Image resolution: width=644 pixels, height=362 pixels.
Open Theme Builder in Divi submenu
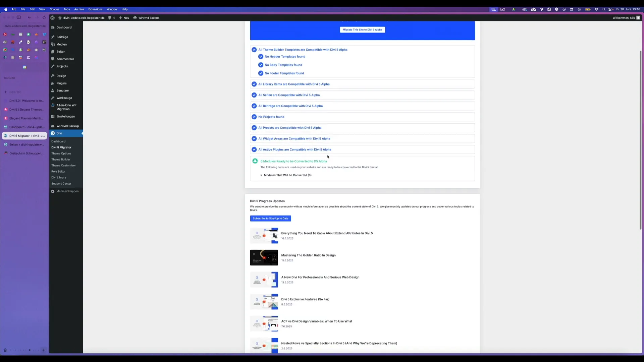coord(61,160)
